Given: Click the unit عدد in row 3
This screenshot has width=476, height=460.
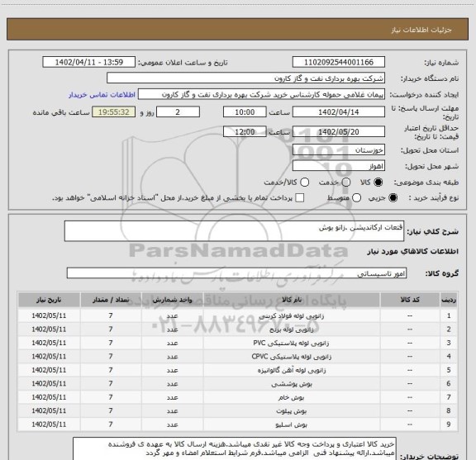Looking at the screenshot, I should point(172,343).
